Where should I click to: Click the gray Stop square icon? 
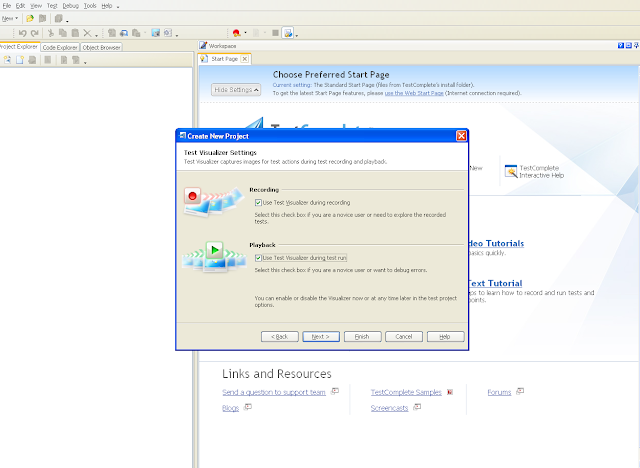coord(276,33)
